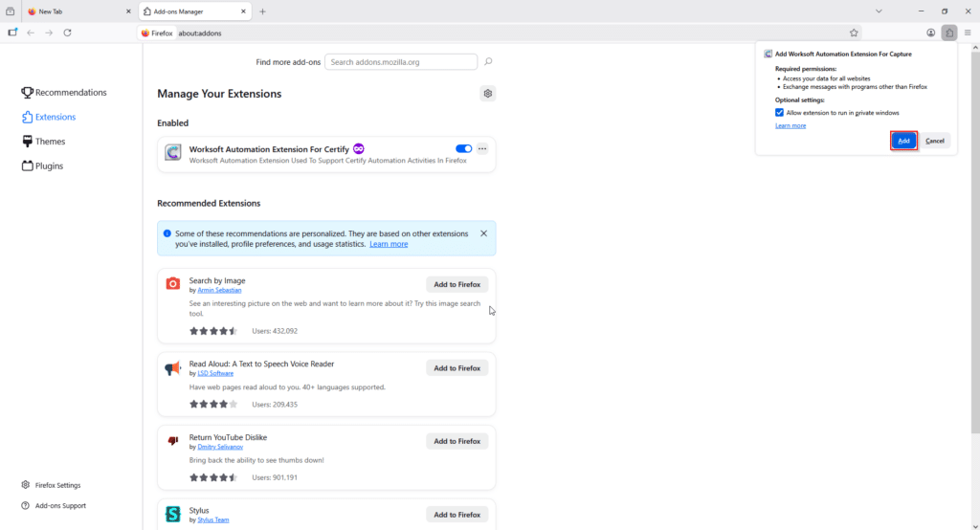Bookmark this page with star icon
Image resolution: width=980 pixels, height=530 pixels.
(854, 33)
